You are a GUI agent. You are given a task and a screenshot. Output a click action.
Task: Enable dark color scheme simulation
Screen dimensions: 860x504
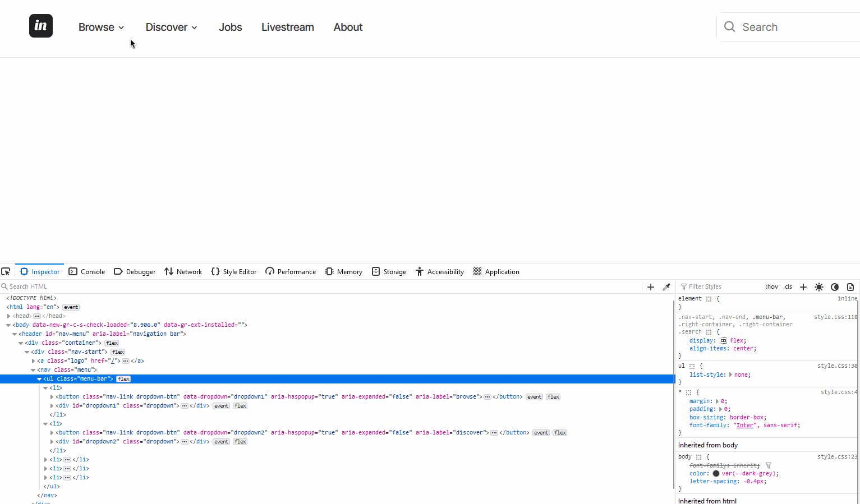(x=835, y=286)
